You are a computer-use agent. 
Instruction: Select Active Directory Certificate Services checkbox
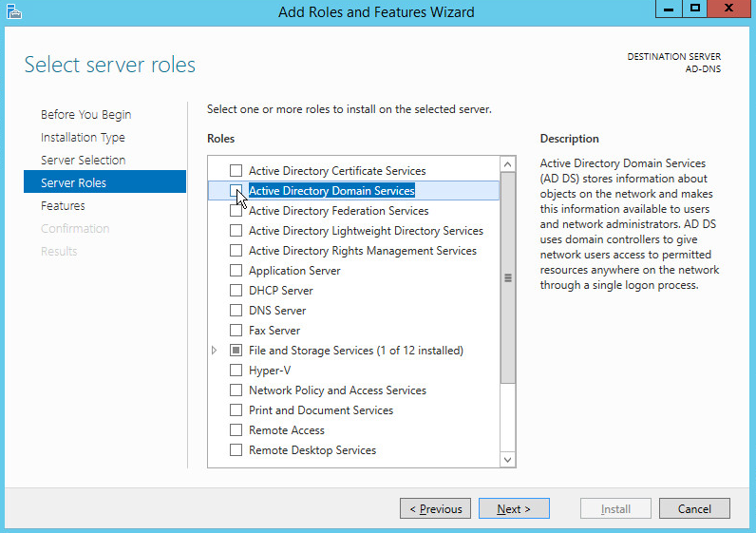pyautogui.click(x=236, y=171)
